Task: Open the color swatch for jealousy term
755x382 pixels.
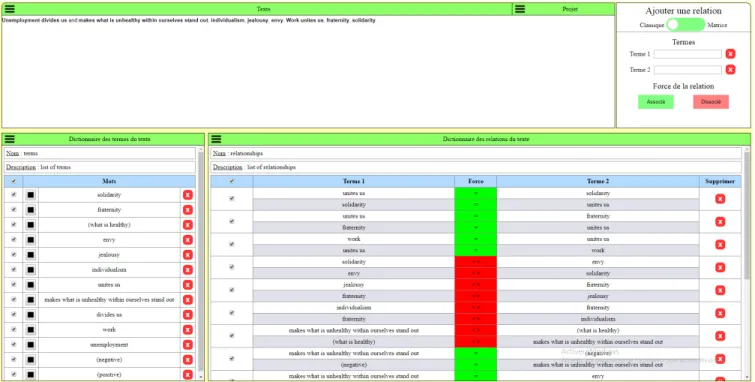Action: tap(31, 255)
